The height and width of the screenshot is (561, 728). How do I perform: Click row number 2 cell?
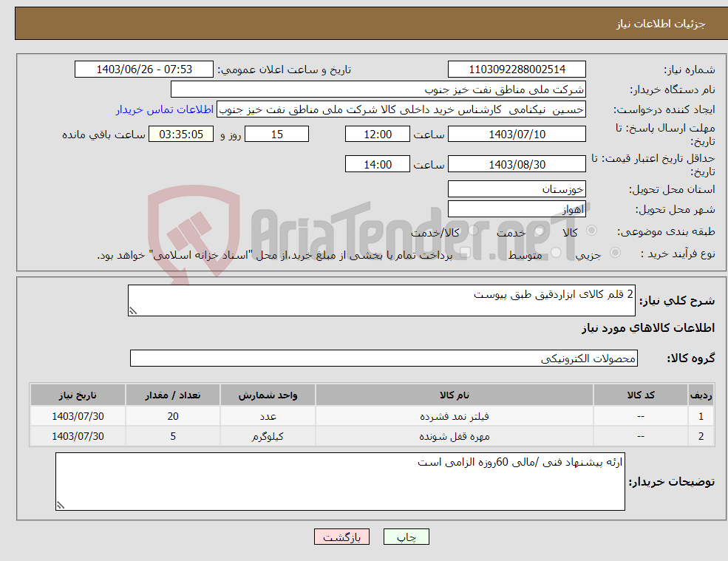pyautogui.click(x=701, y=436)
